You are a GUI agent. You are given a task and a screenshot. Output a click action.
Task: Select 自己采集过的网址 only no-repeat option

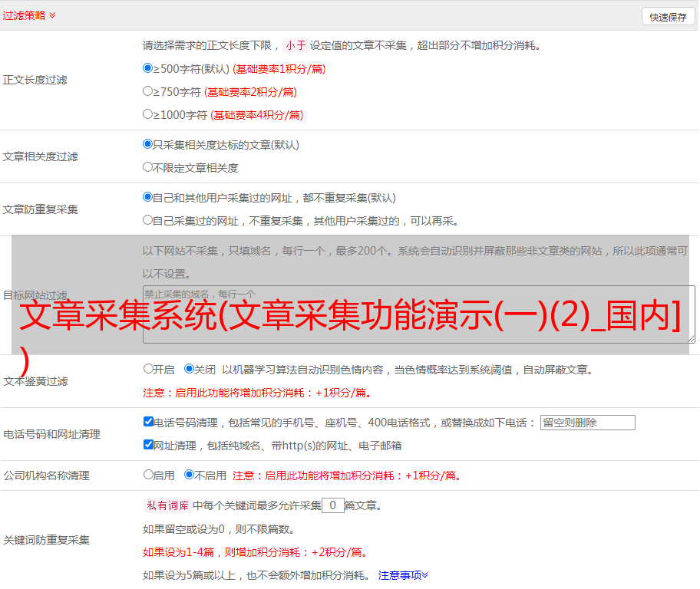pos(148,220)
